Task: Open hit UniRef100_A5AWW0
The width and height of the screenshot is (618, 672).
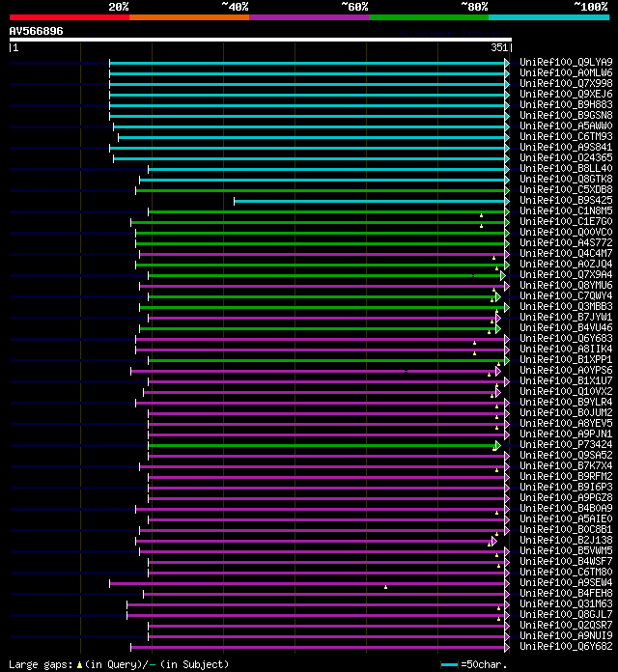Action: click(566, 126)
